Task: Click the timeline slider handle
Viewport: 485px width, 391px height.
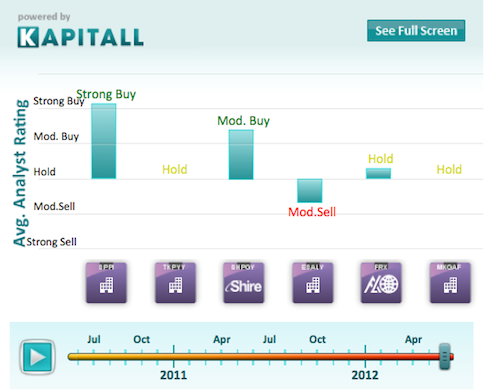Action: tap(445, 357)
